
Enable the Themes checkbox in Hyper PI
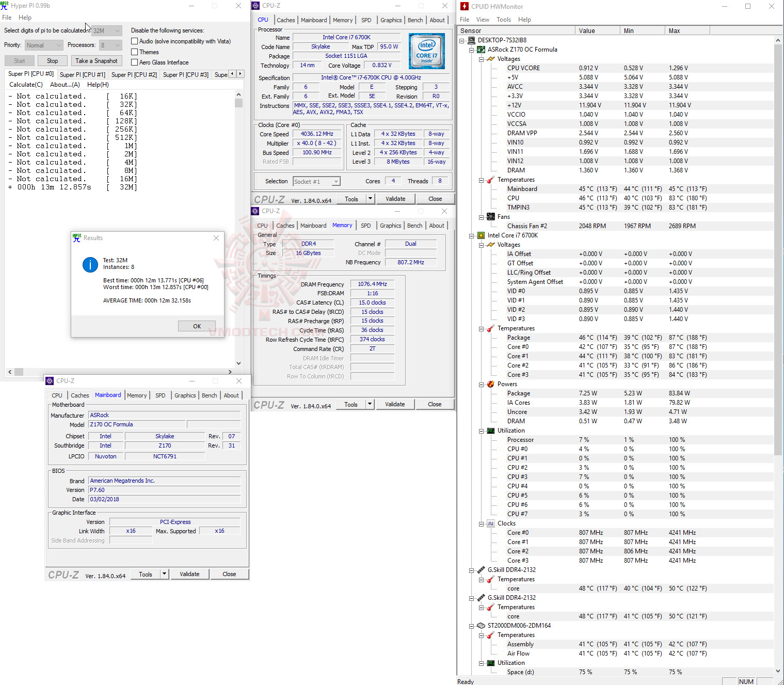[134, 52]
